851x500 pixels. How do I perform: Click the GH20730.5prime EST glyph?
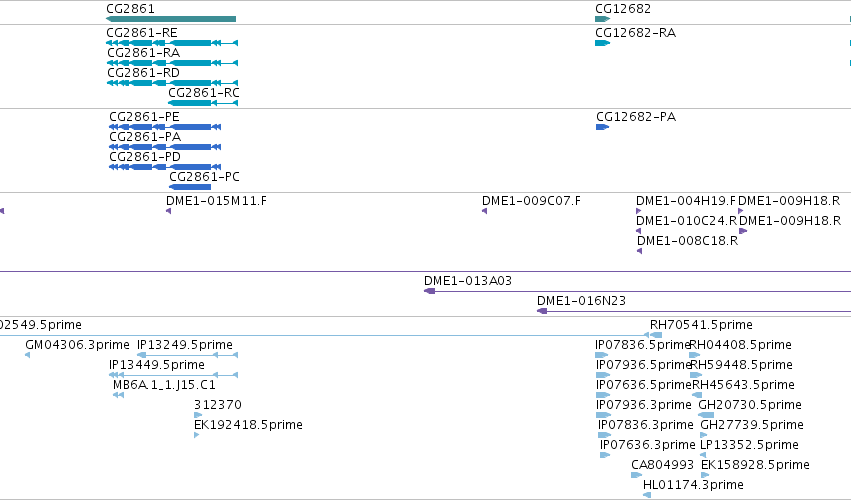click(706, 415)
